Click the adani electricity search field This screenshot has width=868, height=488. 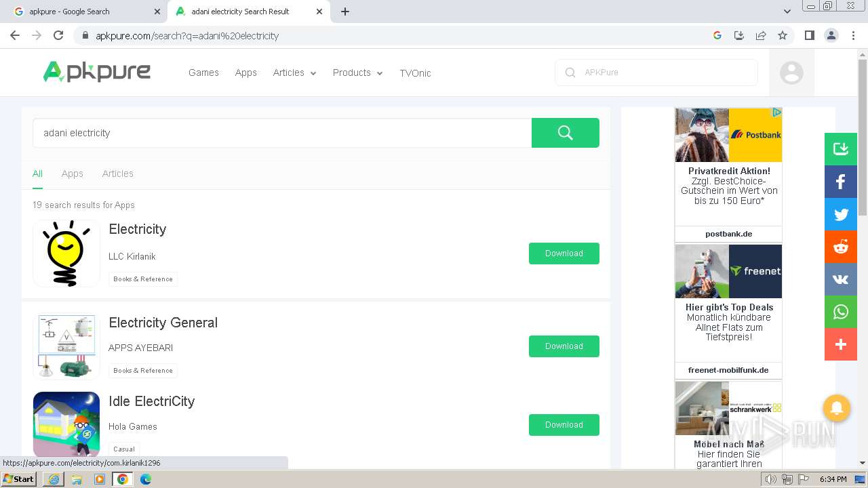(282, 133)
